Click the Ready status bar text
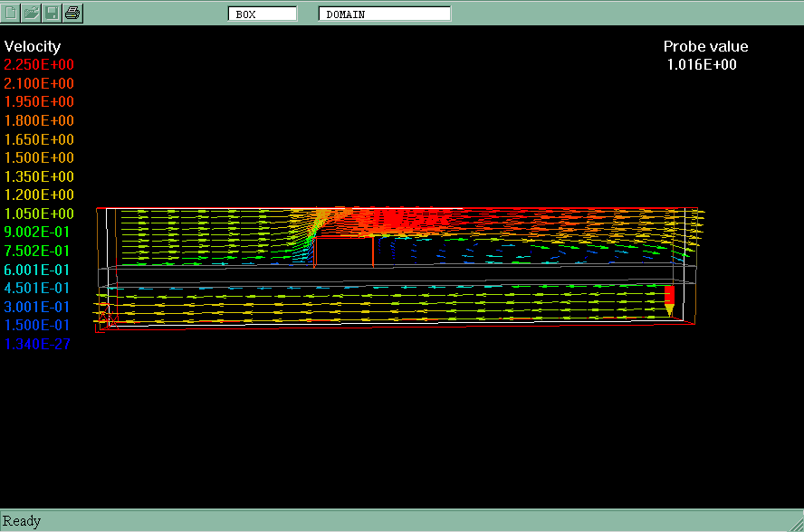 [22, 521]
